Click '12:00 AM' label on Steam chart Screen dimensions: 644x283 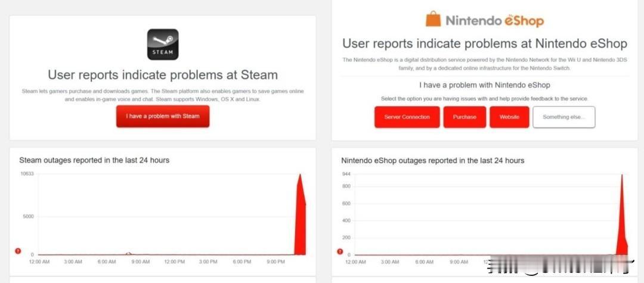click(x=39, y=262)
